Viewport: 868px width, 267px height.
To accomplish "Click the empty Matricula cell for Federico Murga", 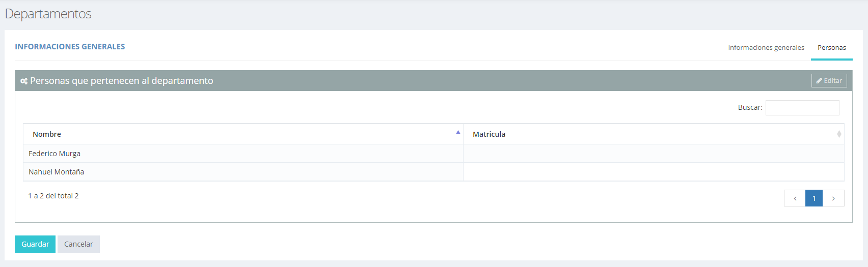I will (x=653, y=154).
